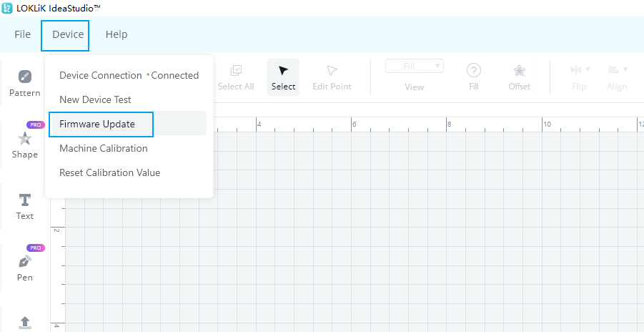This screenshot has height=332, width=644.
Task: Open the Pattern panel in the sidebar
Action: click(24, 84)
